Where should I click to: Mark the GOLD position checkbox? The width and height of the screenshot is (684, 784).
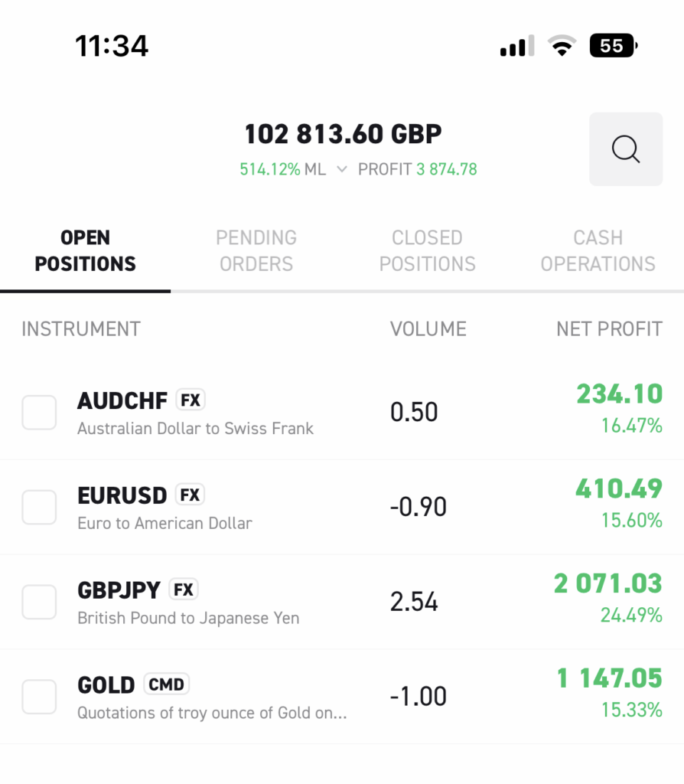[39, 697]
